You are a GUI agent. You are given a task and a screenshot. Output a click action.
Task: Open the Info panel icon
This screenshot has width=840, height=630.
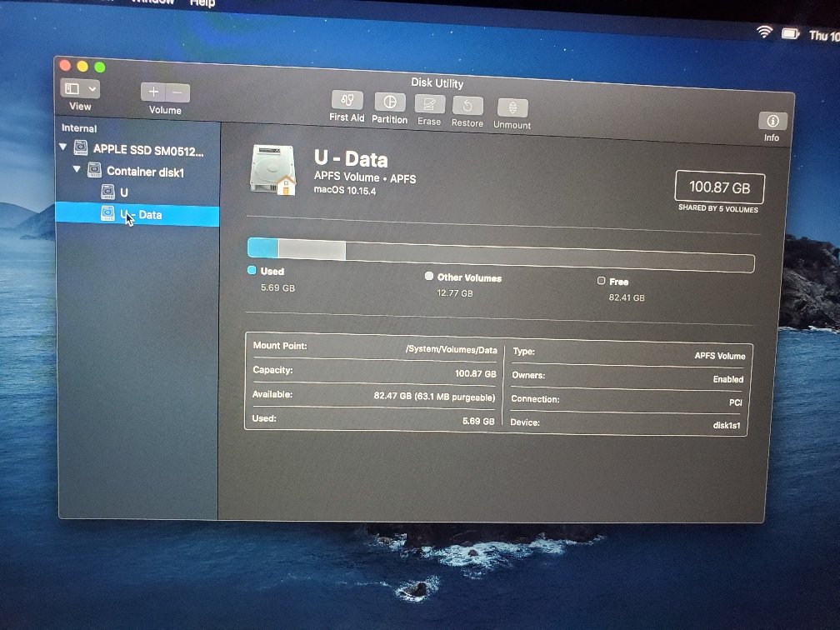(772, 121)
